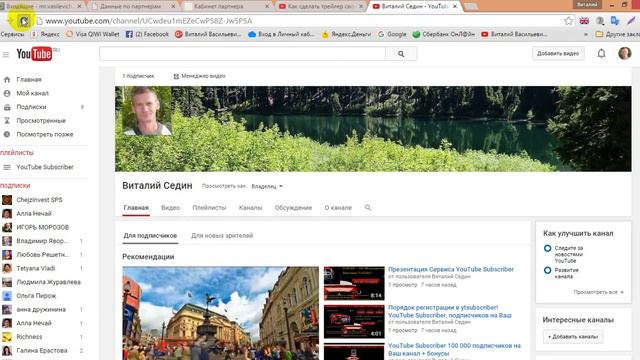Open Галина Ерастова subscription
The image size is (640, 360).
42,351
